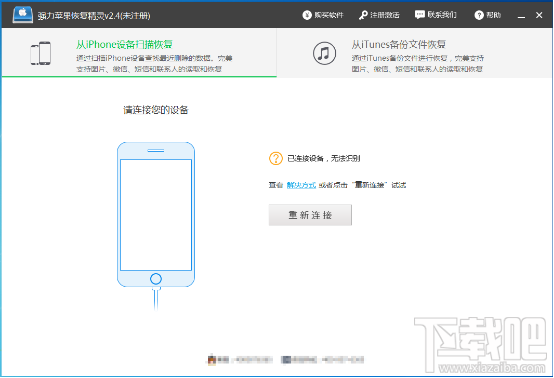
Task: Open 联系我们 contact us
Action: (435, 15)
